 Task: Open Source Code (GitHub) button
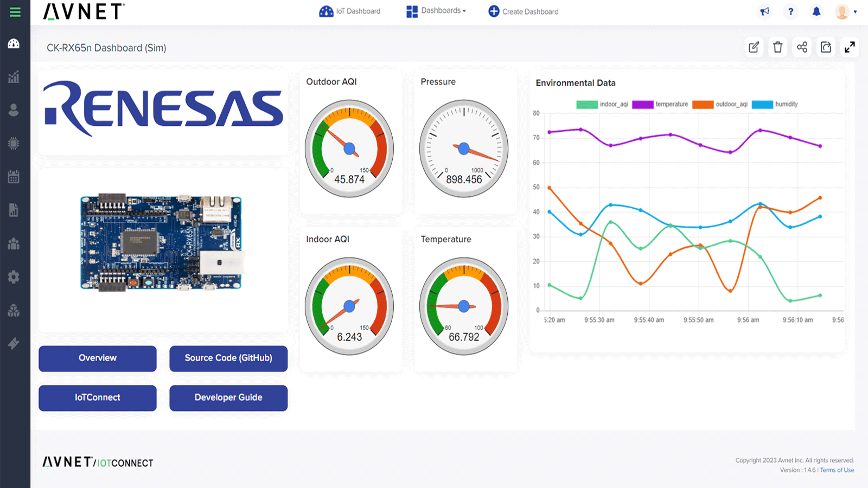coord(228,358)
